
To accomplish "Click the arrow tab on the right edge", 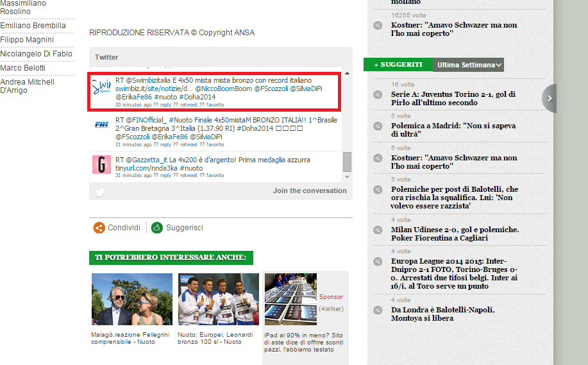I will [550, 98].
